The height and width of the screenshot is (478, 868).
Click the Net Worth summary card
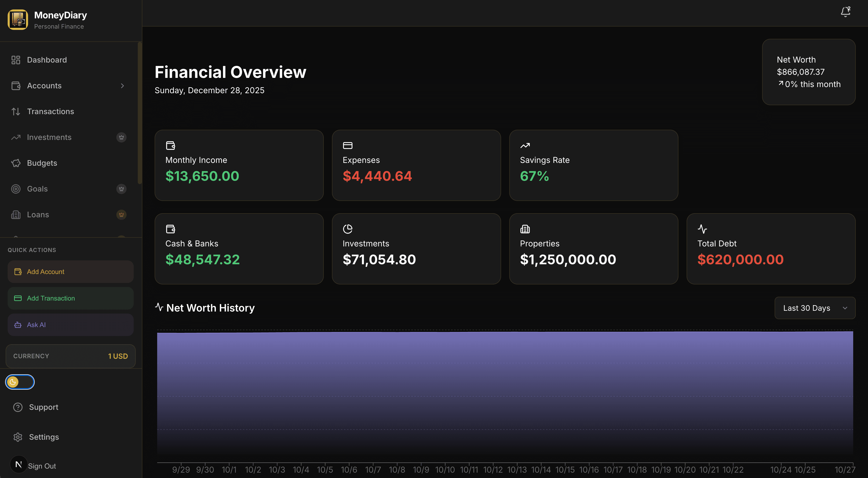pos(809,72)
